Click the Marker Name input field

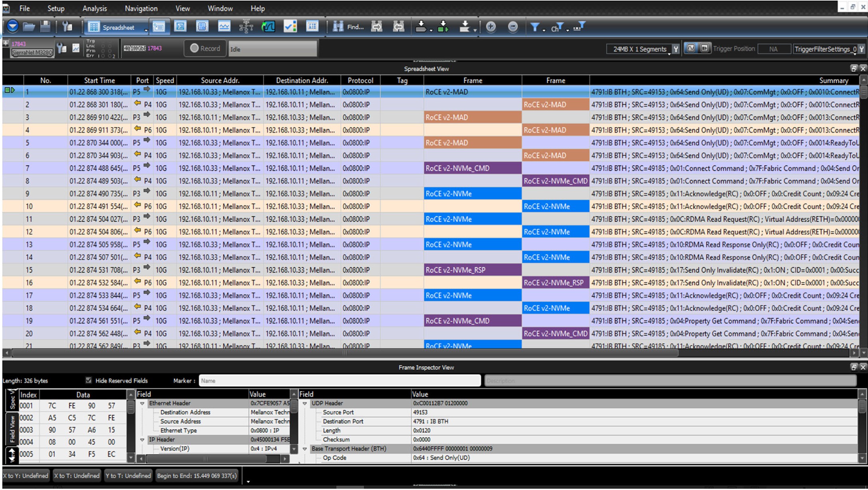coord(340,380)
